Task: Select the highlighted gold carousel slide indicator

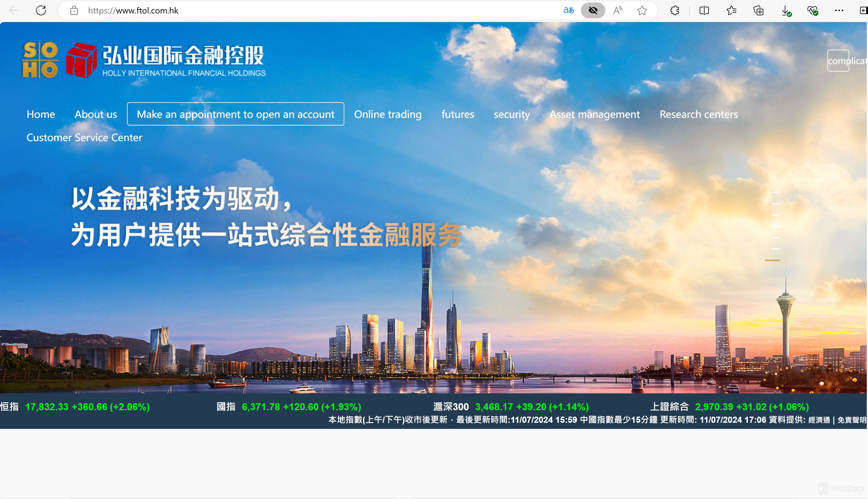Action: [x=773, y=261]
